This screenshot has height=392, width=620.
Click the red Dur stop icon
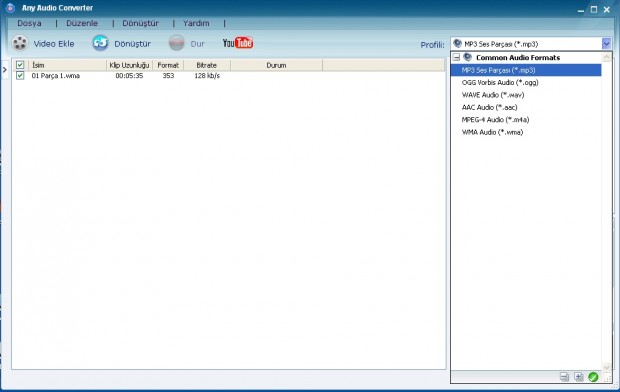point(176,43)
